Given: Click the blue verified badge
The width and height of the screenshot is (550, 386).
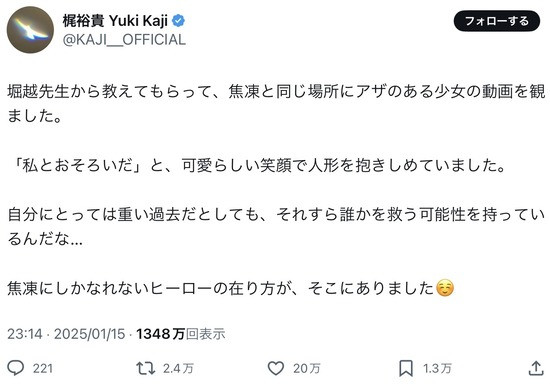Looking at the screenshot, I should pos(178,21).
